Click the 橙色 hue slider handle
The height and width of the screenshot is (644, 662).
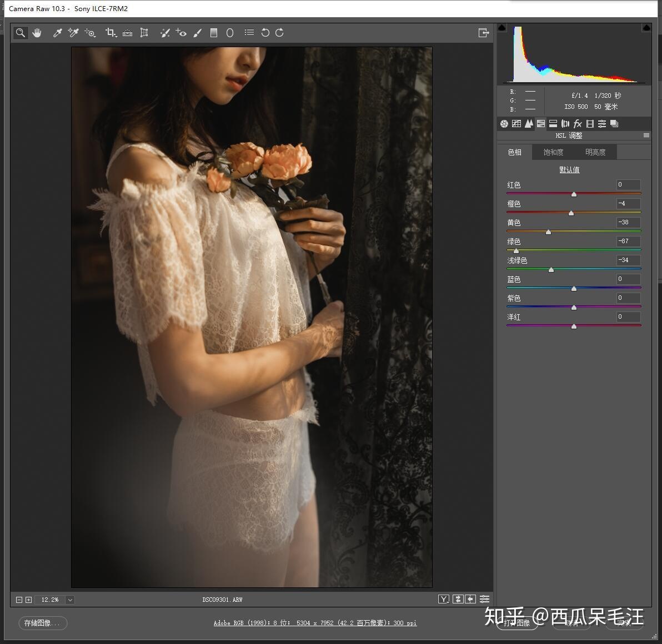[x=571, y=213]
